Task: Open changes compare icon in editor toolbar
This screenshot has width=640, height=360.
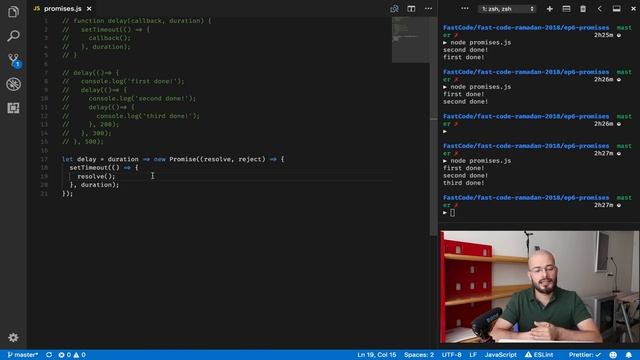Action: (x=394, y=9)
